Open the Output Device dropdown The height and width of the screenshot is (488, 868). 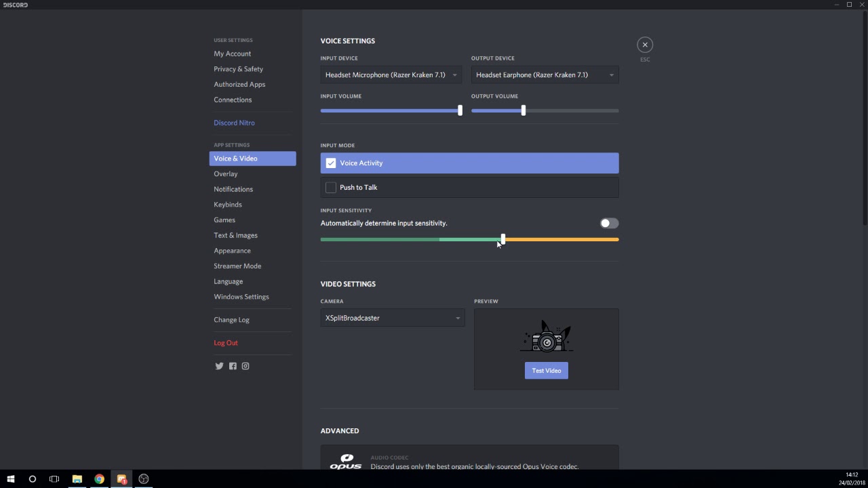(x=545, y=75)
